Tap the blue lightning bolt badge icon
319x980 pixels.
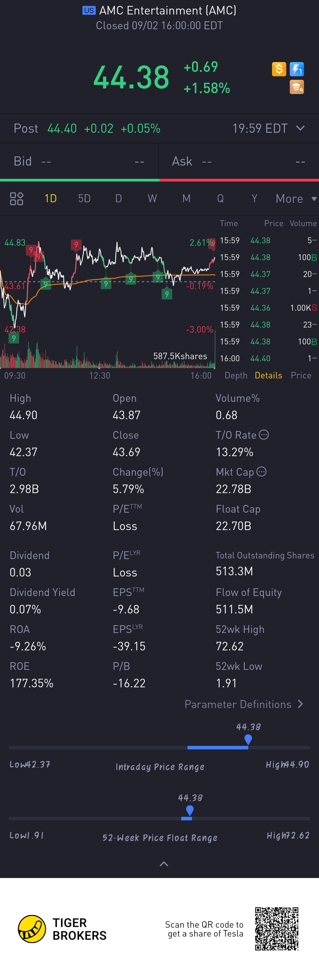pos(297,69)
